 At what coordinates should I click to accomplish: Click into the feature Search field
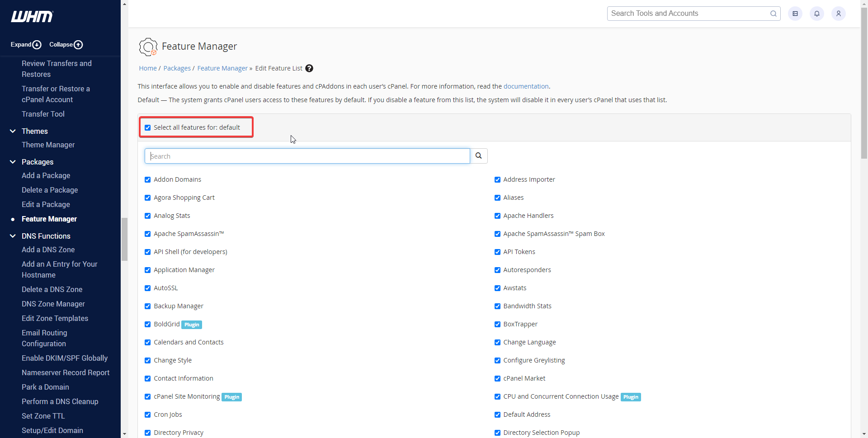pos(307,156)
